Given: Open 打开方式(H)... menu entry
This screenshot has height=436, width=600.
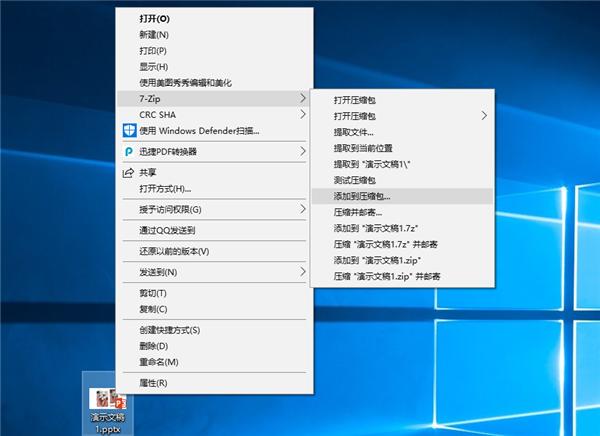Looking at the screenshot, I should (214, 189).
